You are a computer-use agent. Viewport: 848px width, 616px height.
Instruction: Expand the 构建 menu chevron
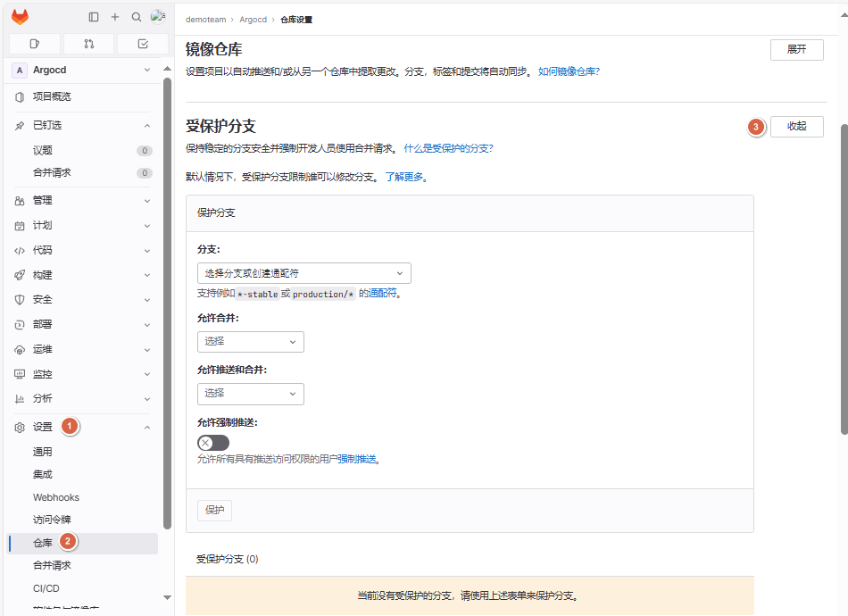pyautogui.click(x=147, y=275)
